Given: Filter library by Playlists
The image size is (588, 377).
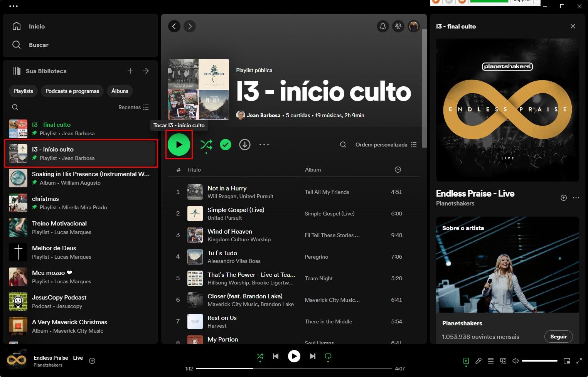Looking at the screenshot, I should click(x=23, y=91).
